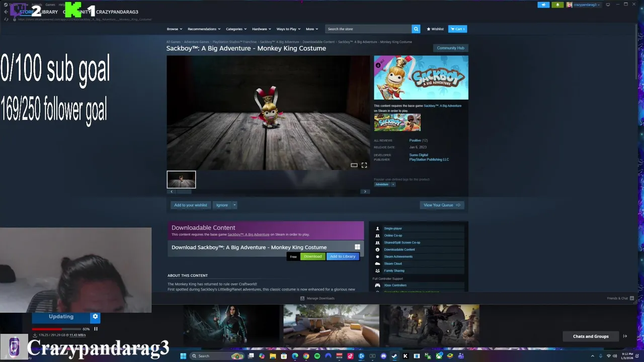Open the Wishlist star link
644x362 pixels.
pos(435,29)
